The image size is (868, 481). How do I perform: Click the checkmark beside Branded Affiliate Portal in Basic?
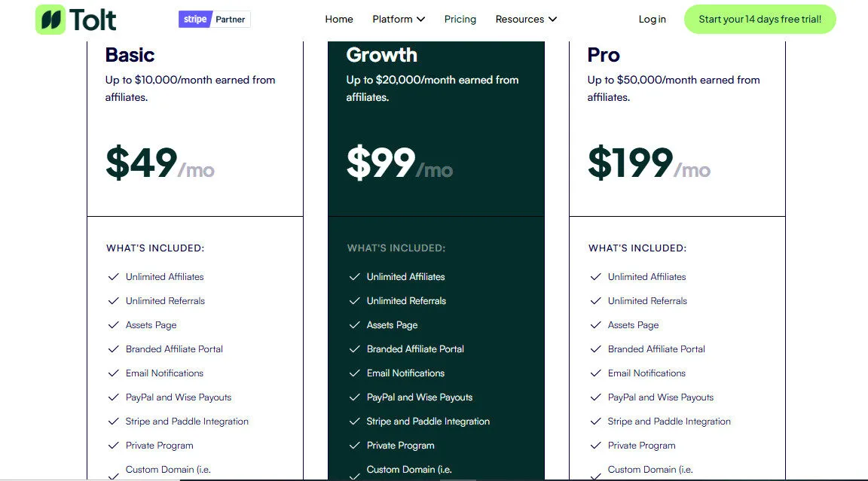(113, 349)
